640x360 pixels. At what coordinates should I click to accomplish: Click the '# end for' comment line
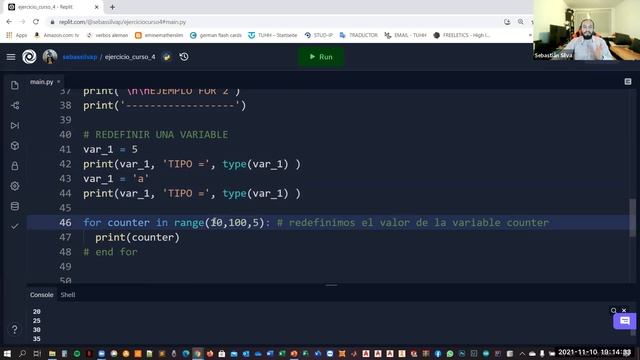(x=110, y=252)
